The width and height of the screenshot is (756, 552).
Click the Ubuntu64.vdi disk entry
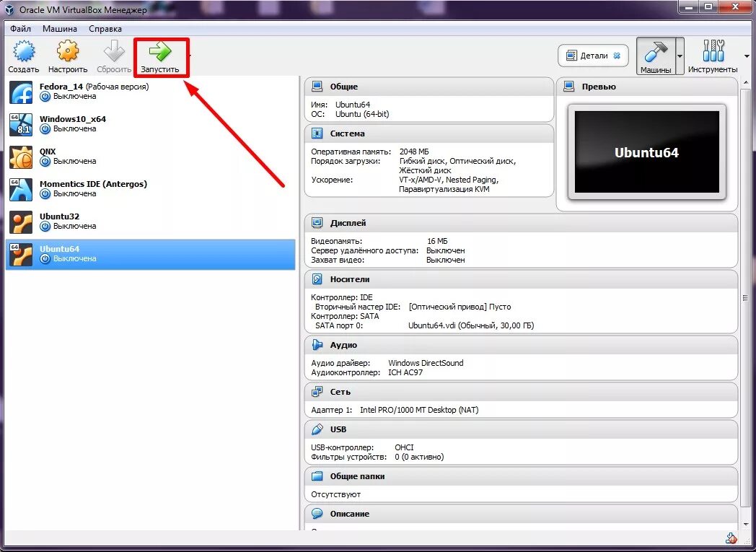(x=471, y=325)
